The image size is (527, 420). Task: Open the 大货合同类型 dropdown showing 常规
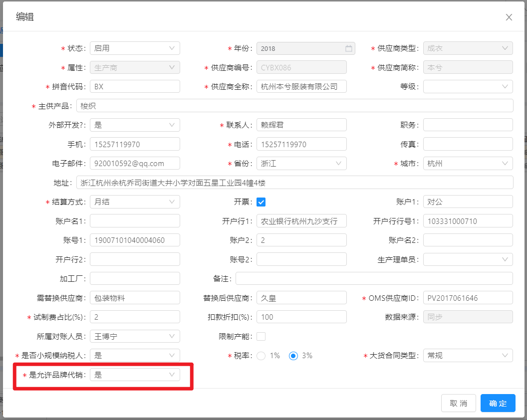point(468,356)
